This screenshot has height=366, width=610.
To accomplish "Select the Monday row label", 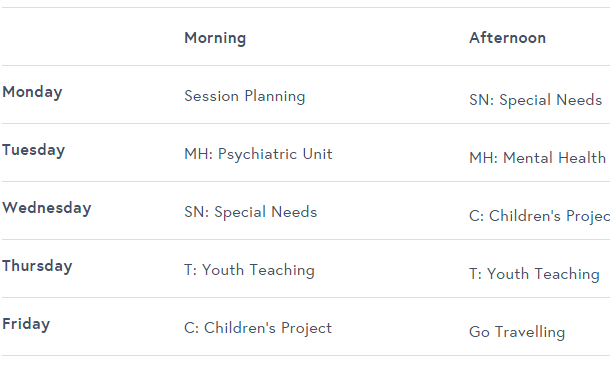I will click(32, 93).
